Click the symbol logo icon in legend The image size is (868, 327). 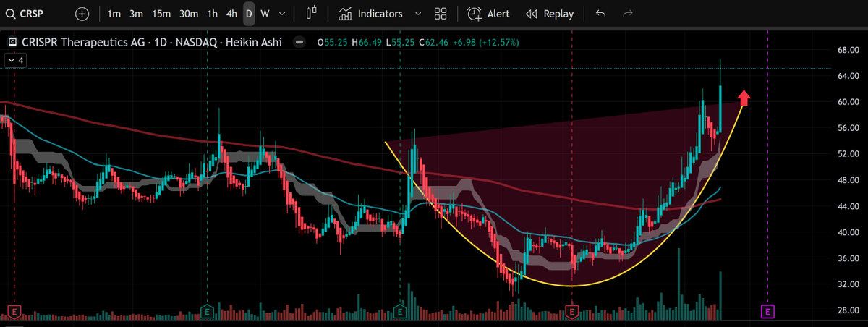(12, 43)
